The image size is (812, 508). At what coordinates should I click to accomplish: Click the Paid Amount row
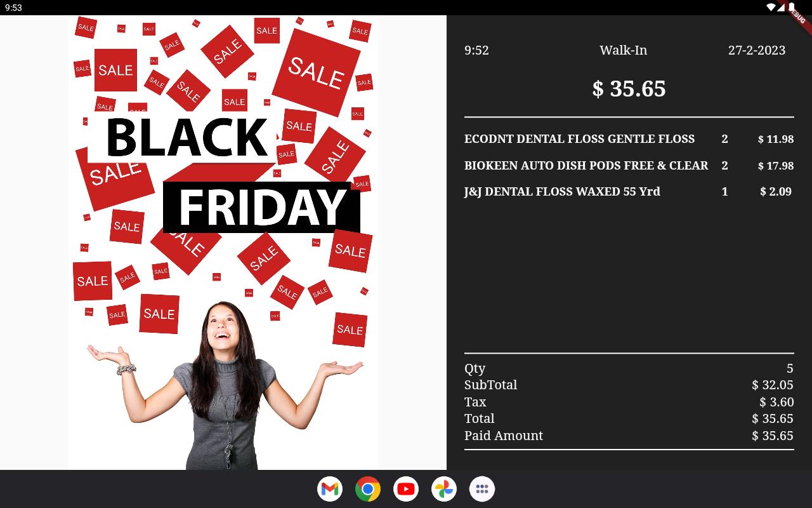(629, 436)
